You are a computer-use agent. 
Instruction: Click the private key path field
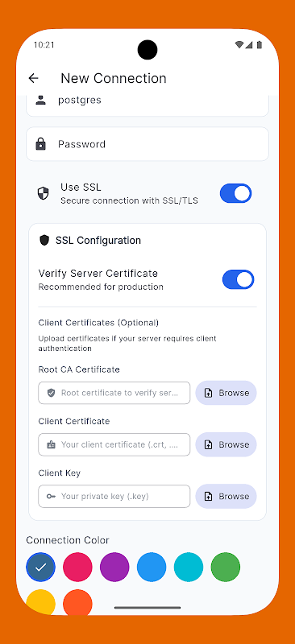[x=114, y=497]
